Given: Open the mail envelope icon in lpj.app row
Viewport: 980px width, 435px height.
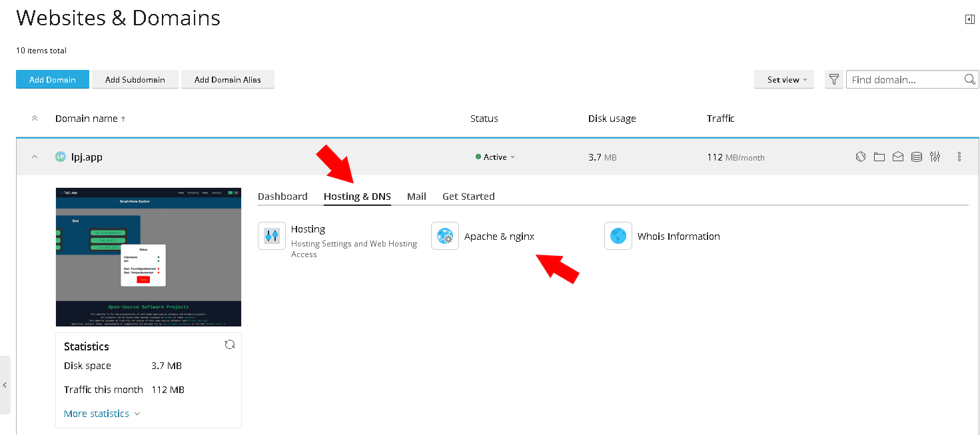Looking at the screenshot, I should pos(898,157).
